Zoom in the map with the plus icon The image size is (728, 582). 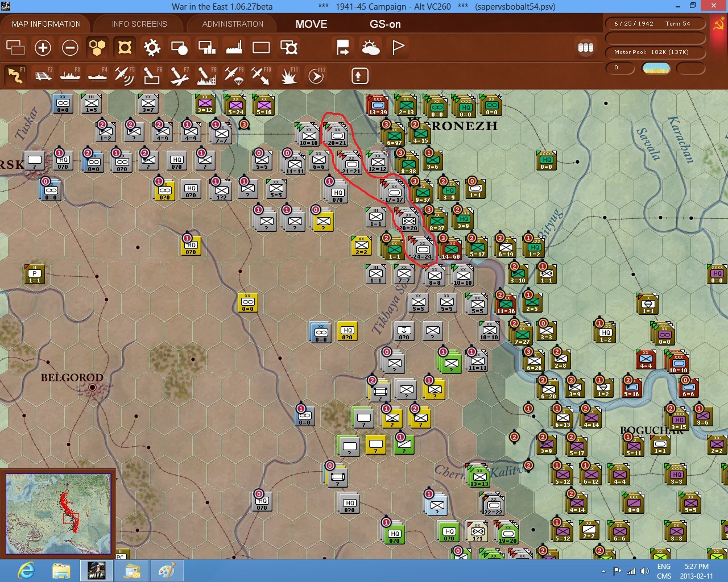43,47
